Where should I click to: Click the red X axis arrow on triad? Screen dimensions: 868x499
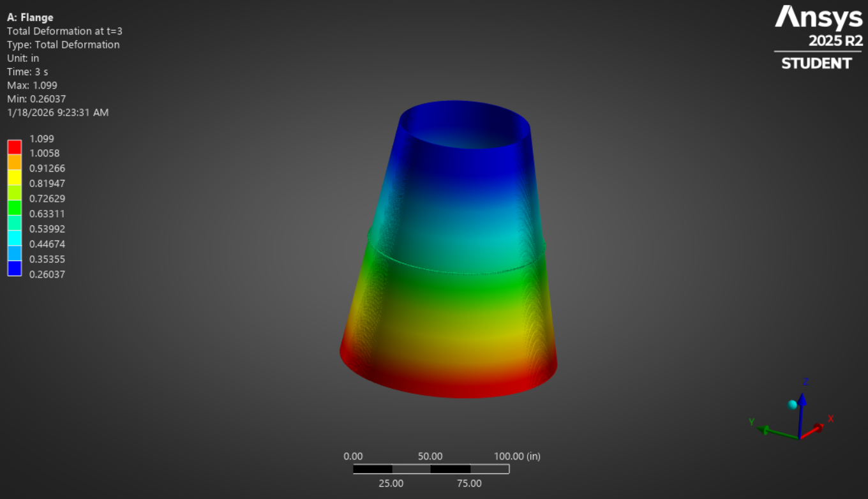(816, 428)
